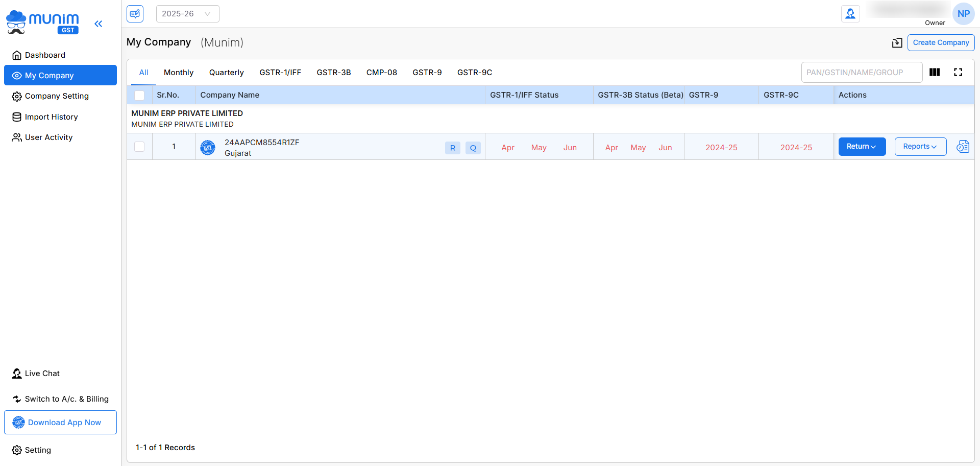Switch to the GSTR-9 tab
The height and width of the screenshot is (466, 980).
click(x=427, y=73)
